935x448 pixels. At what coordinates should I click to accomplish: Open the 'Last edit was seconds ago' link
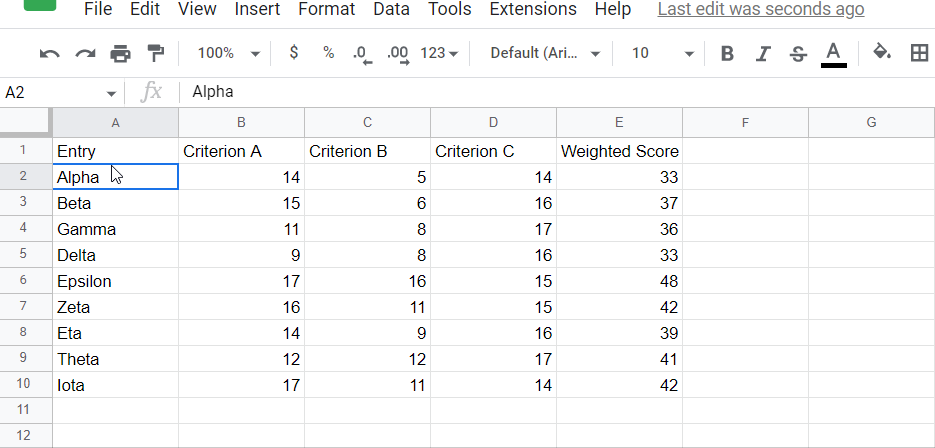tap(761, 9)
